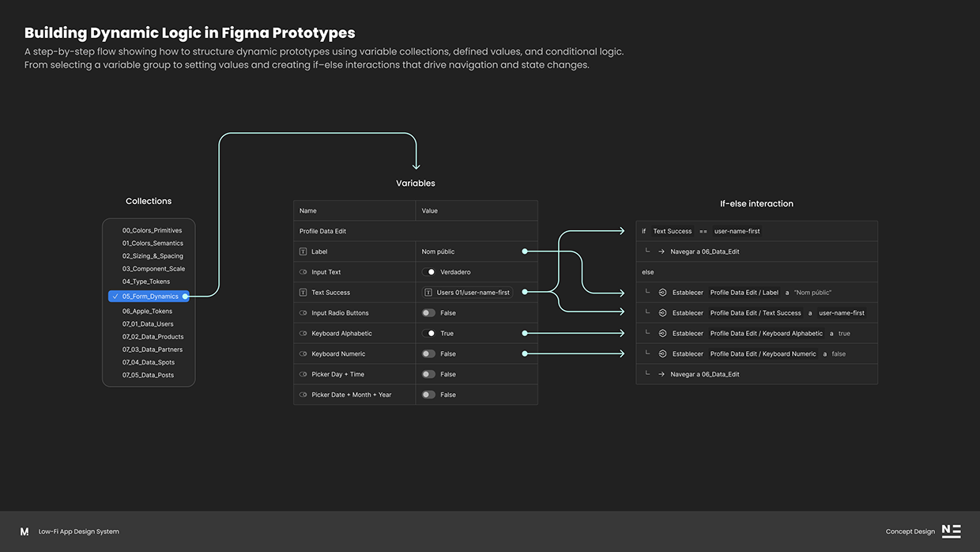Click the N logo beside Concept Design

point(952,531)
